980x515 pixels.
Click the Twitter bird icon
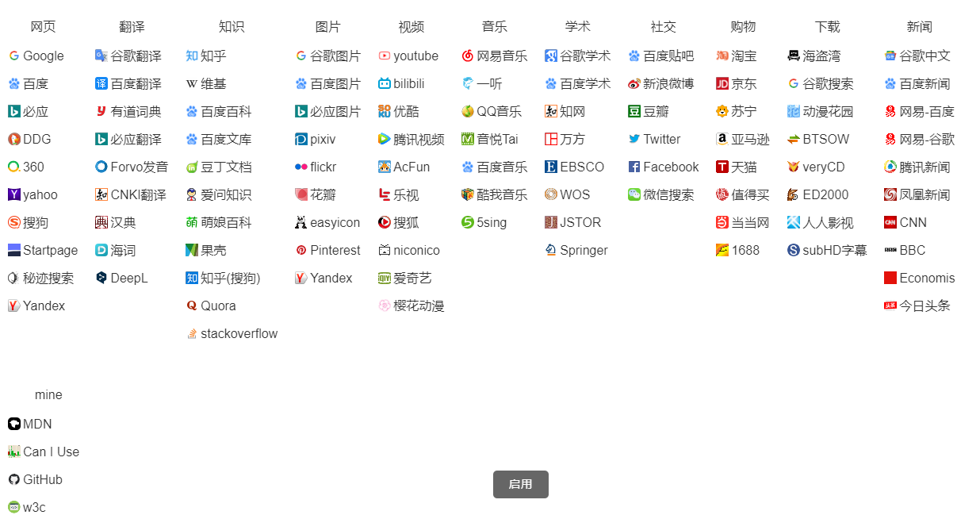(634, 140)
